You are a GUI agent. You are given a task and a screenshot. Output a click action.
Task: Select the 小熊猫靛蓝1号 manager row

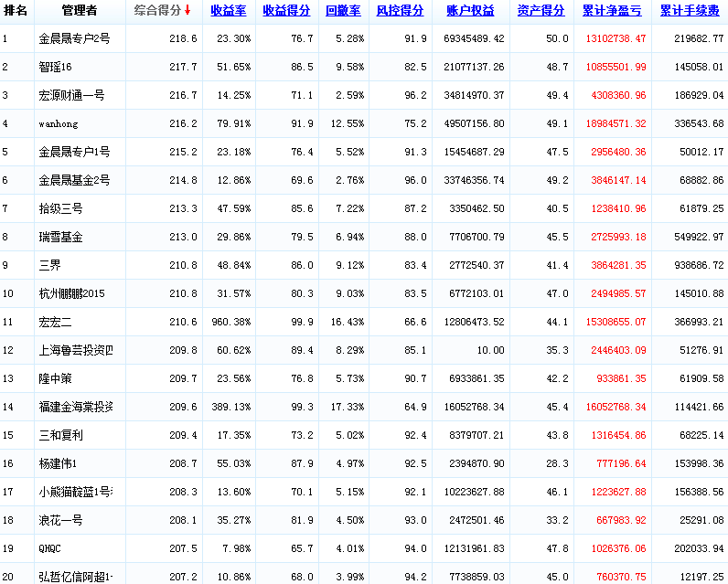point(75,492)
